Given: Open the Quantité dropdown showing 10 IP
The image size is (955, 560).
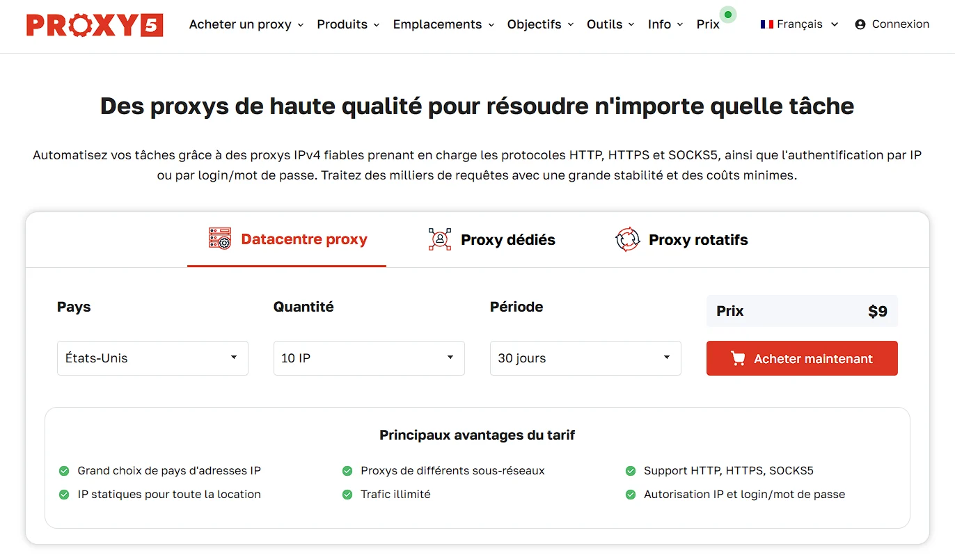Looking at the screenshot, I should pyautogui.click(x=369, y=358).
